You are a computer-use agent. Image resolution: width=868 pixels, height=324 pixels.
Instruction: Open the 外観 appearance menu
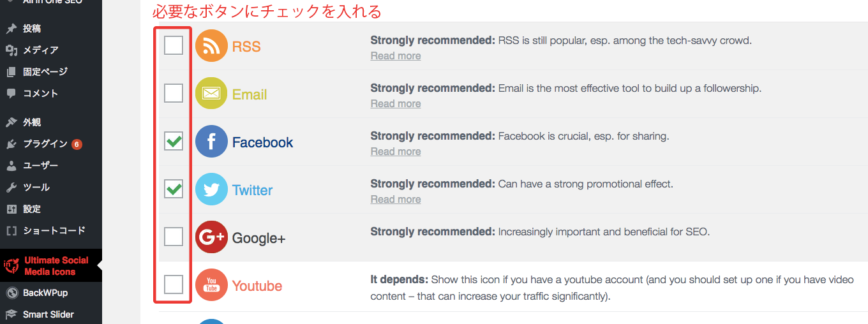coord(32,122)
